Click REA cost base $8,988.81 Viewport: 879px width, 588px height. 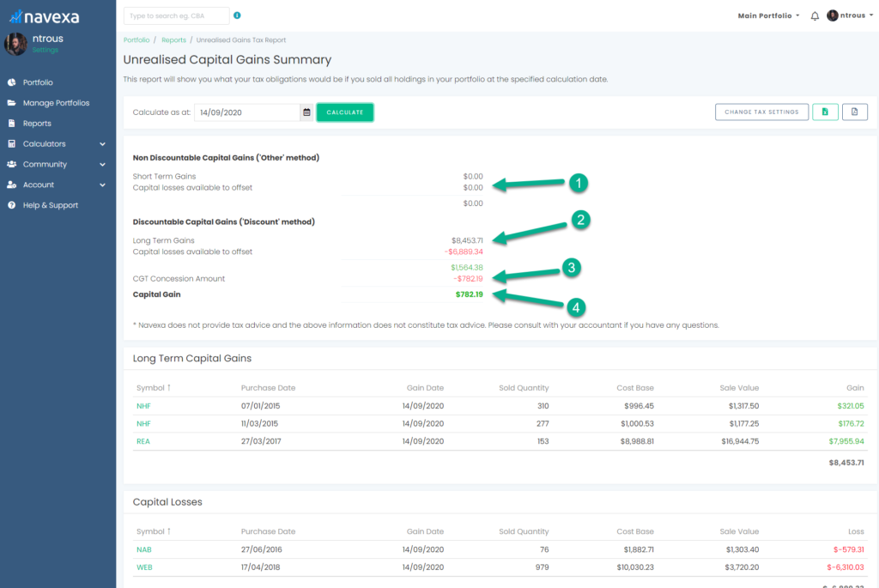coord(637,441)
